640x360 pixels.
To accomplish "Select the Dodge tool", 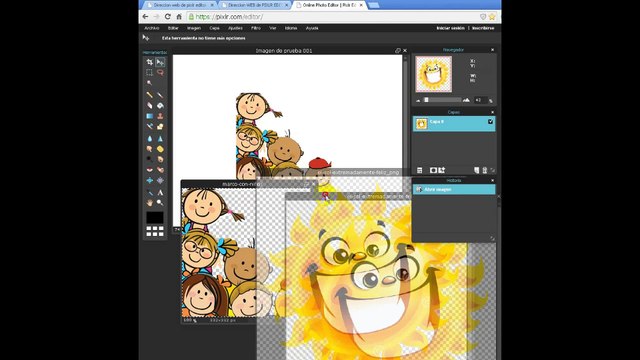I will 149,159.
